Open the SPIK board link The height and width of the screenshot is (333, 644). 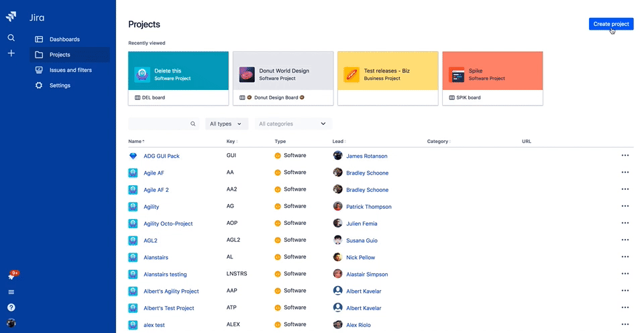[x=464, y=97]
